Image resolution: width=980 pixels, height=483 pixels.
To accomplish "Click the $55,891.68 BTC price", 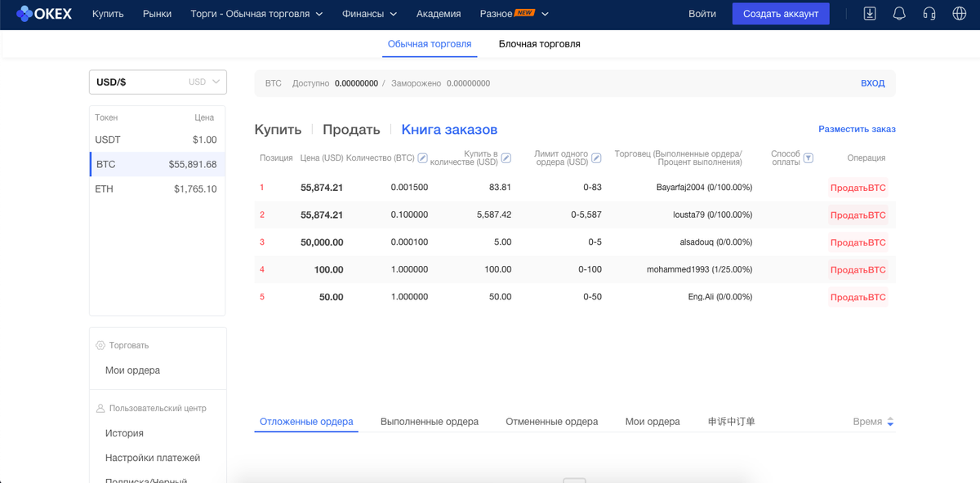I will coord(193,164).
